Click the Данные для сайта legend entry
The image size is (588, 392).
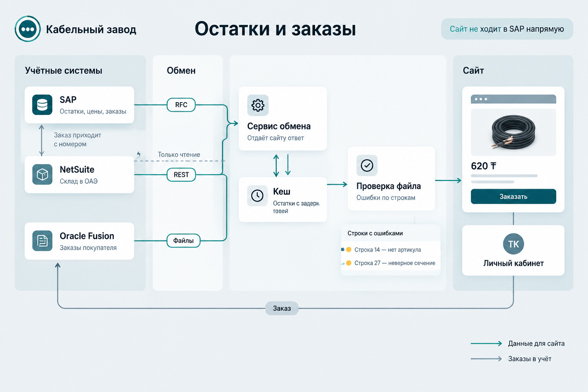tap(518, 343)
